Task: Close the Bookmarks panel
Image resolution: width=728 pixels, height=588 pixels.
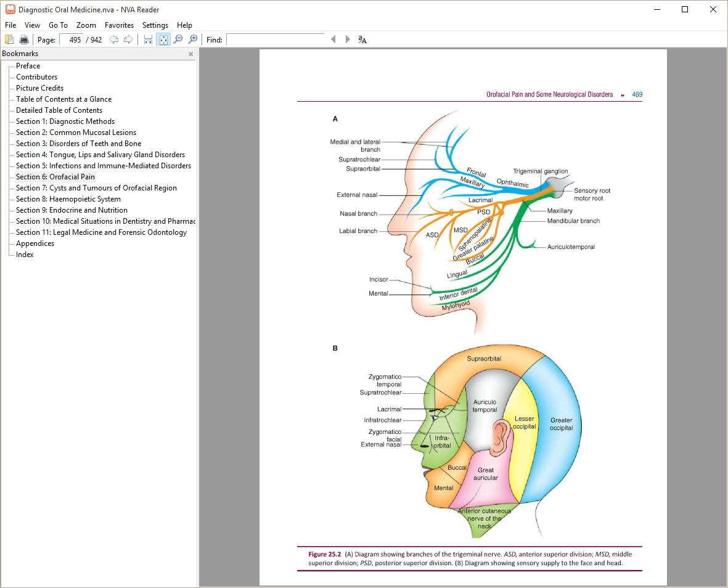Action: tap(190, 54)
